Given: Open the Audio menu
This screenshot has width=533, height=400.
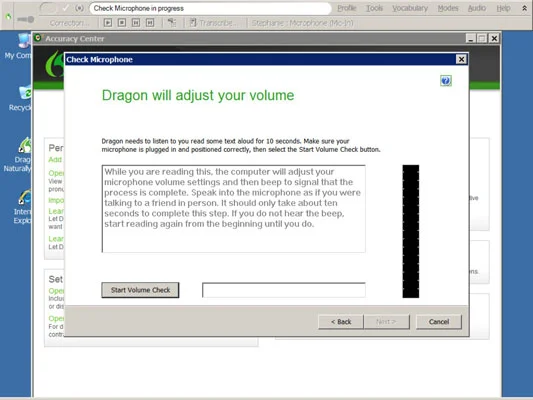Looking at the screenshot, I should pyautogui.click(x=477, y=8).
